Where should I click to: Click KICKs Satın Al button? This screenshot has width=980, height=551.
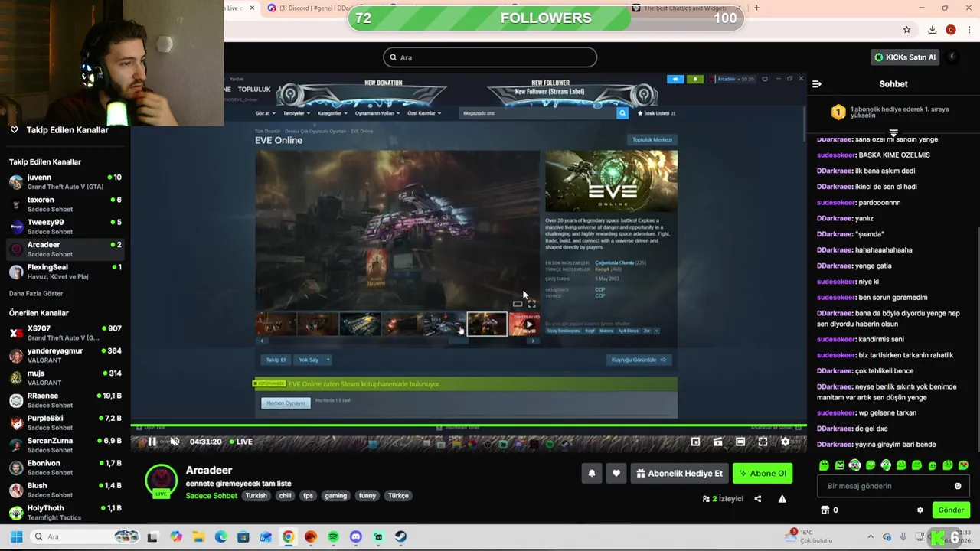coord(905,57)
